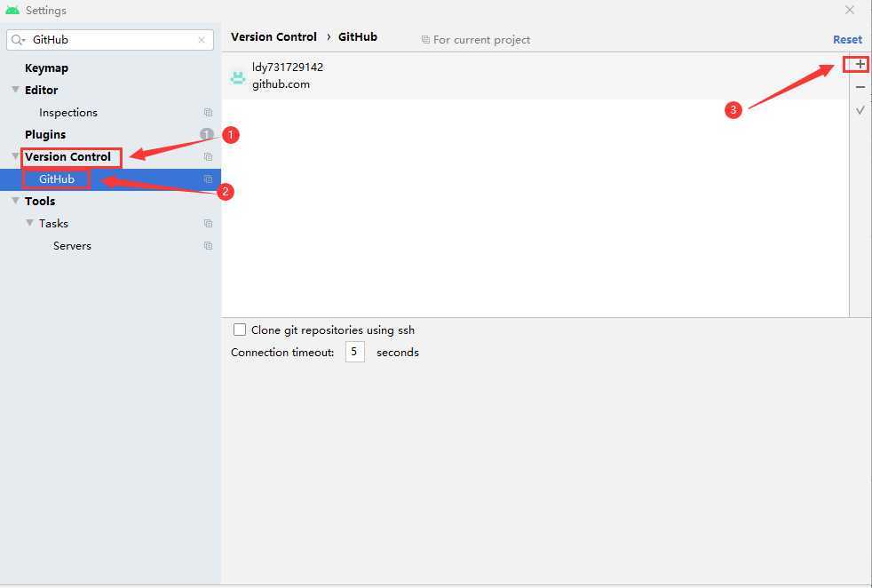872x588 pixels.
Task: Remove selected GitHub account with minus icon
Action: pos(860,87)
